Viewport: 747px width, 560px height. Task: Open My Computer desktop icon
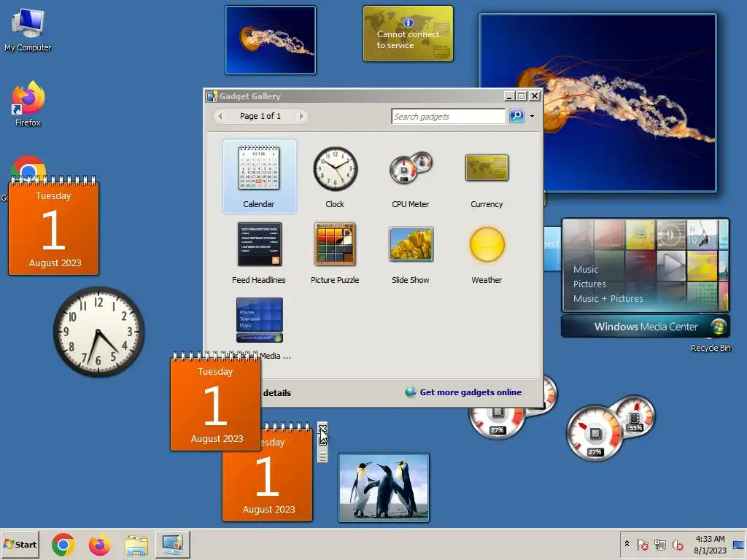coord(28,29)
